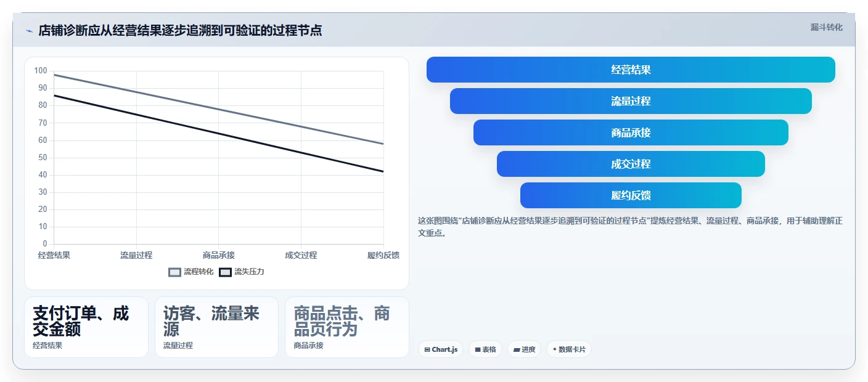Click the lightning icon beside the title
The image size is (868, 382).
coord(29,31)
